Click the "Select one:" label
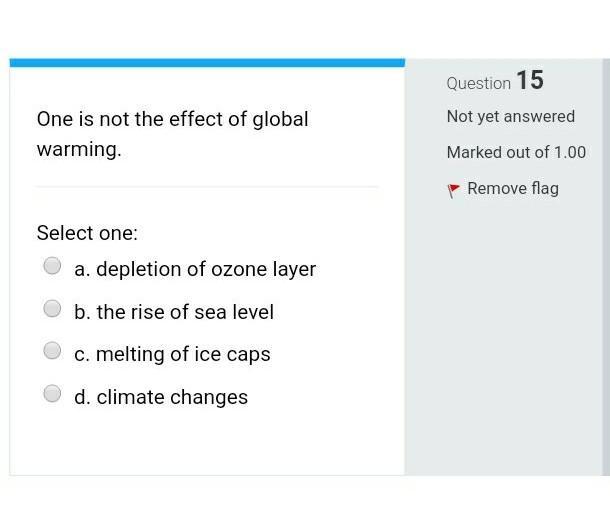The height and width of the screenshot is (519, 610). [x=87, y=233]
